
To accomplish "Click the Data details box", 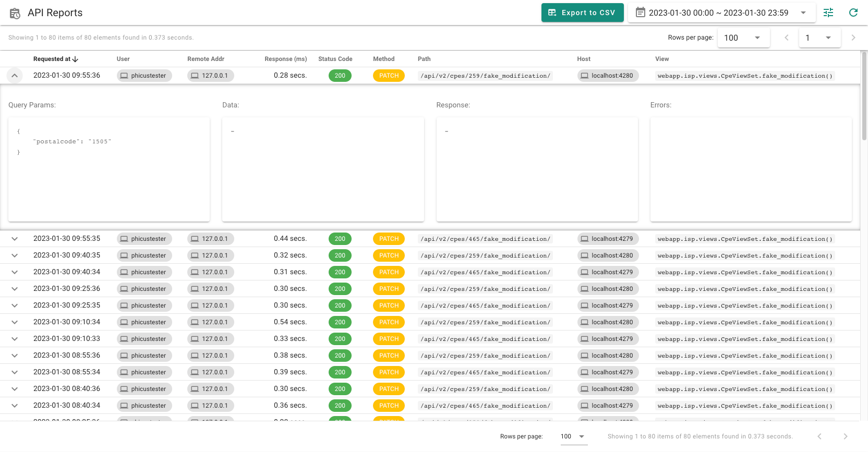I will click(323, 169).
